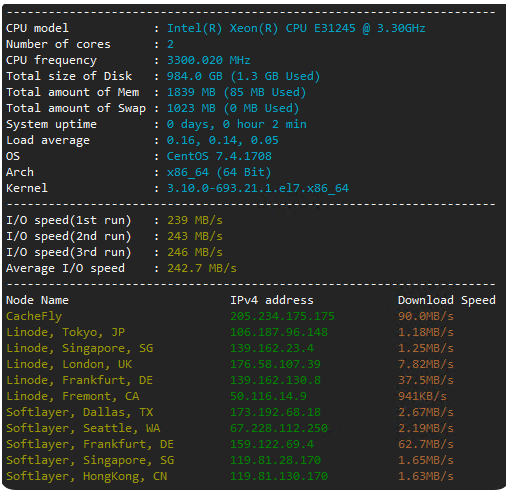
Task: Click the IP address 139.162.23.4
Action: pyautogui.click(x=272, y=348)
